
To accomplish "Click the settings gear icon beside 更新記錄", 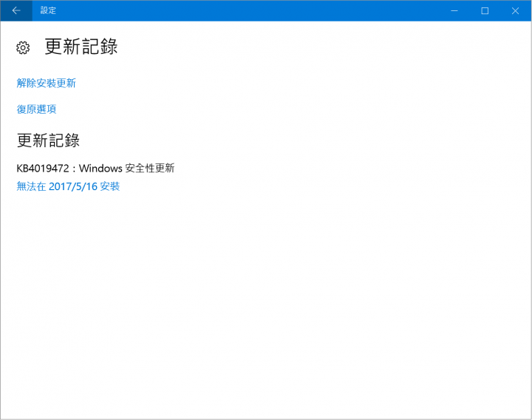I will (x=23, y=48).
